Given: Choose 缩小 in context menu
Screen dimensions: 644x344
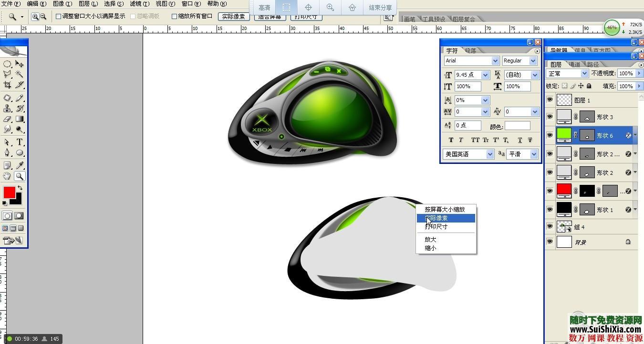Looking at the screenshot, I should (430, 248).
